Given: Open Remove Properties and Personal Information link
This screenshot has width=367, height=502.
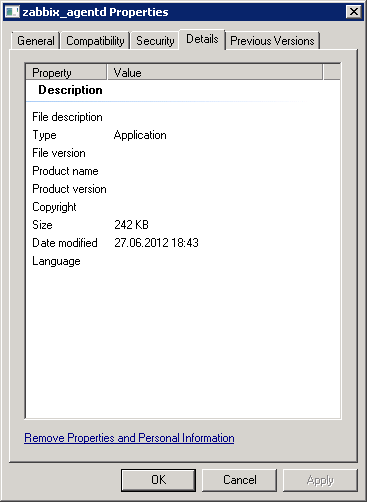Looking at the screenshot, I should pyautogui.click(x=129, y=438).
